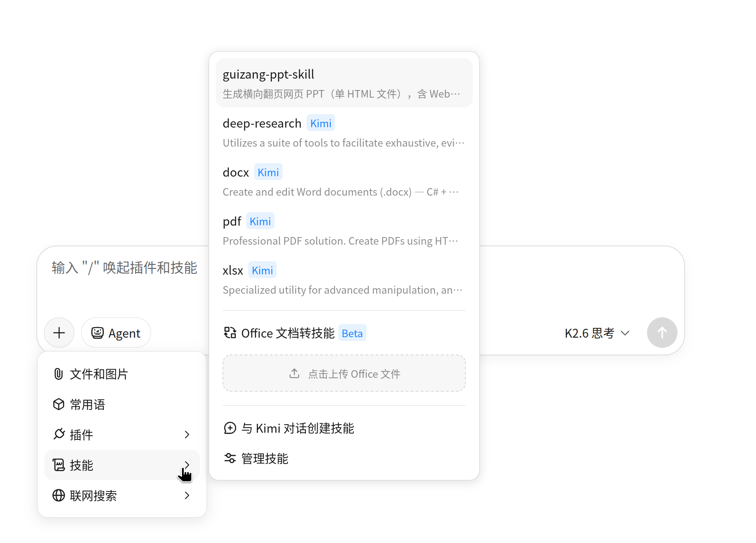
Task: Click the Office 文档转技能 convert icon
Action: pos(230,333)
